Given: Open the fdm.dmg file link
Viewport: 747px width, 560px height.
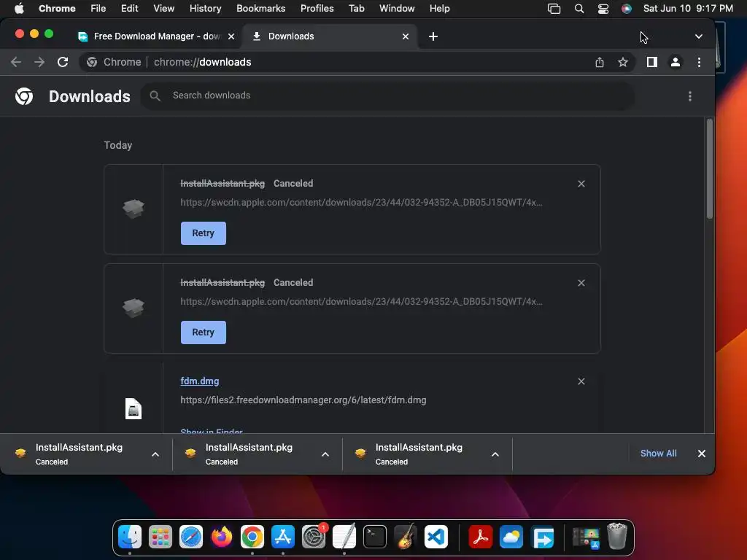Looking at the screenshot, I should 200,381.
